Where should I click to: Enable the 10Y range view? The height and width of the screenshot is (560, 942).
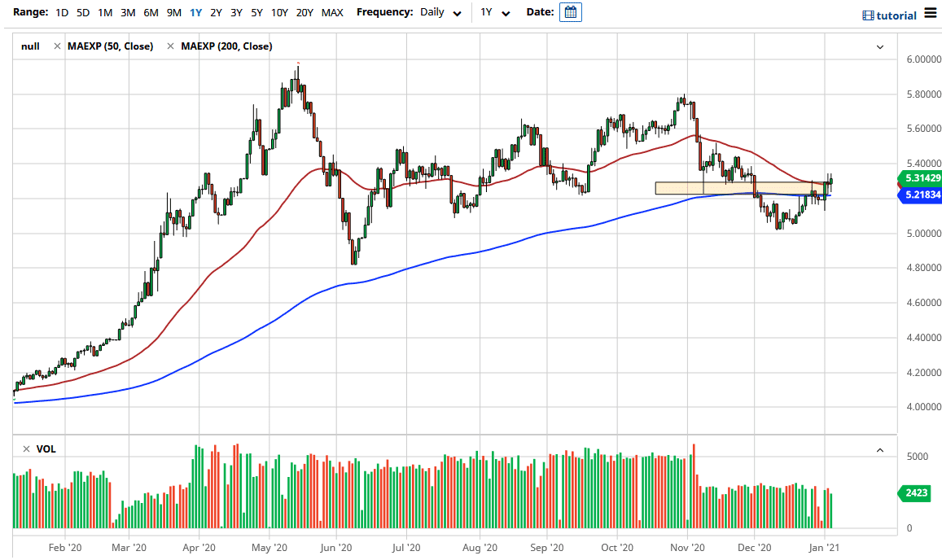click(279, 12)
